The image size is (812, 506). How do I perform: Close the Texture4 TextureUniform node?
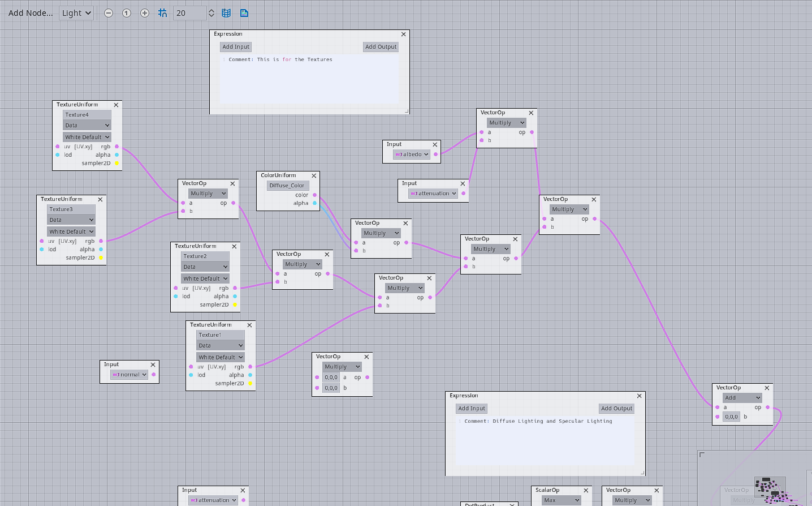click(x=116, y=105)
